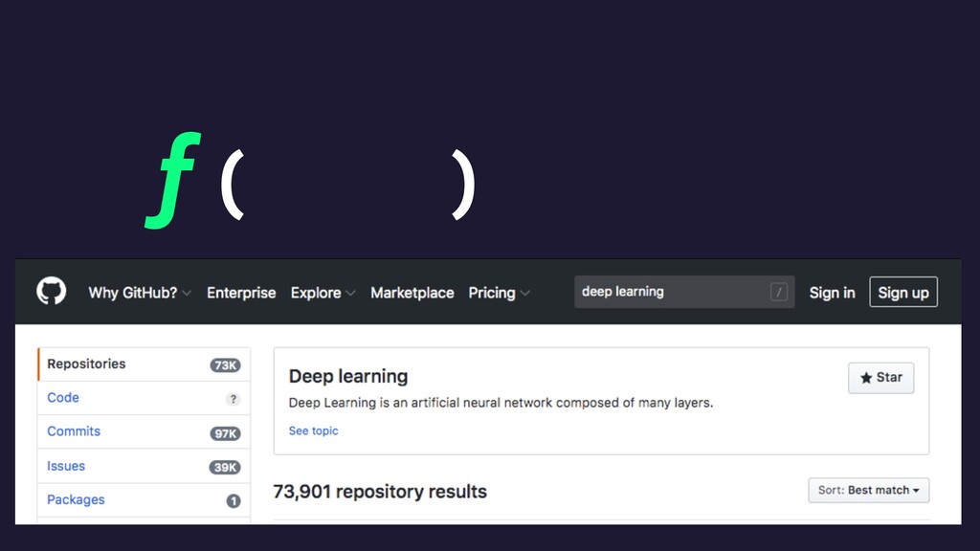Click the Deep learning topic heading
This screenshot has width=980, height=551.
tap(348, 376)
